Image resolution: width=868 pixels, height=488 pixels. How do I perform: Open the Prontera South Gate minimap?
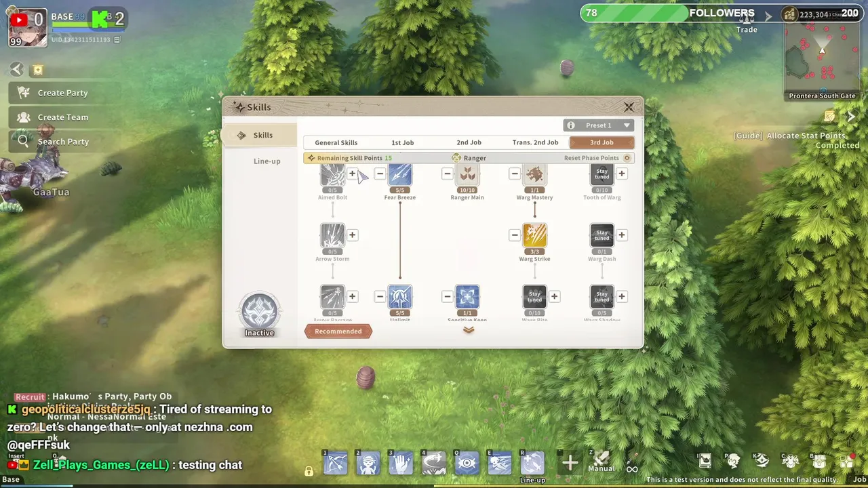tap(822, 62)
